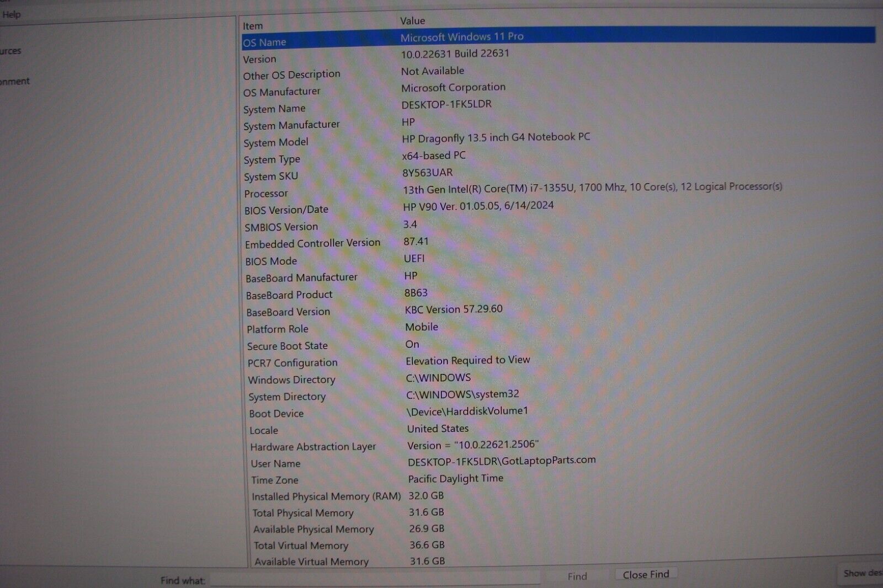
Task: Click the value Pacific Daylight Time
Action: point(455,478)
